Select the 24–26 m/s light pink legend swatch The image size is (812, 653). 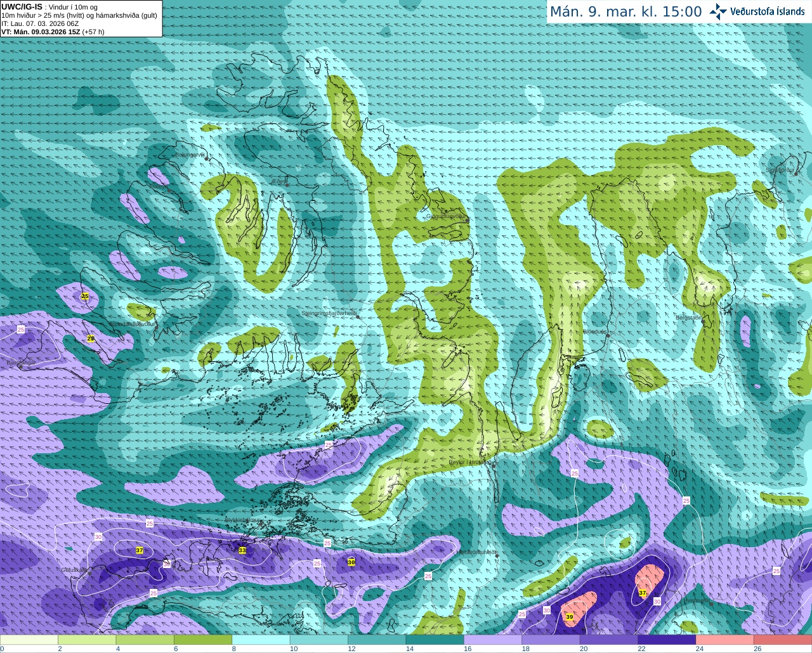pos(725,640)
